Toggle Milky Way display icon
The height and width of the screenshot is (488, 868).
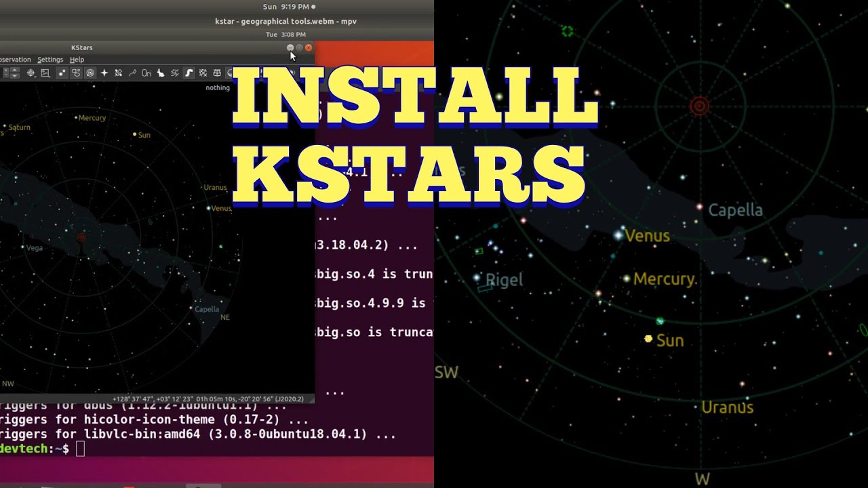[189, 73]
